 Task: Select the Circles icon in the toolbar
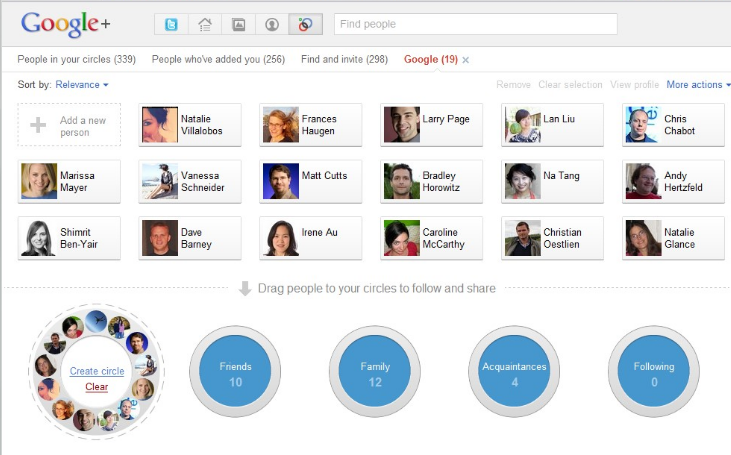303,24
